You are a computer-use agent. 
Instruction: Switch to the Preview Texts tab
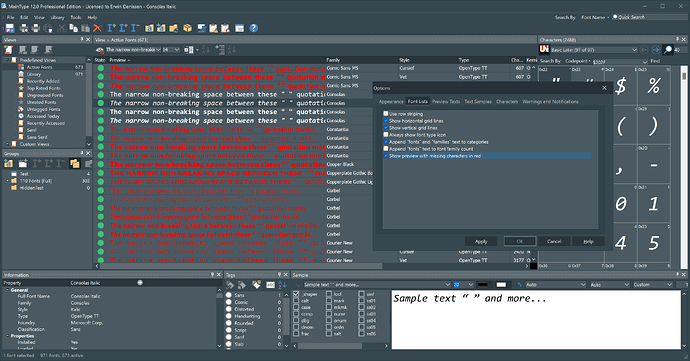point(446,102)
